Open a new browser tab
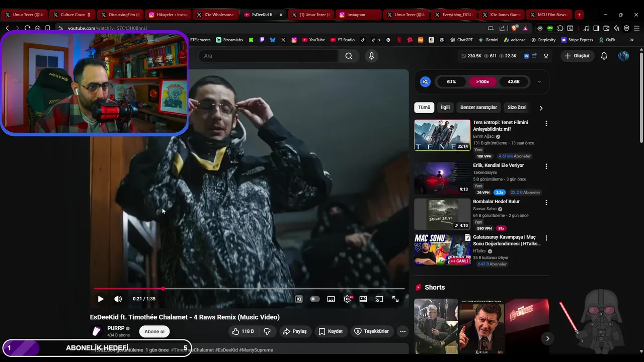This screenshot has width=644, height=362. point(579,15)
